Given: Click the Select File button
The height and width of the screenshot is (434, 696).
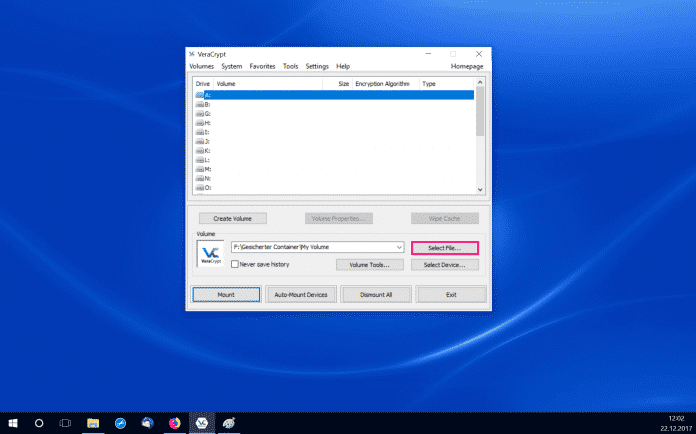Looking at the screenshot, I should click(x=445, y=247).
